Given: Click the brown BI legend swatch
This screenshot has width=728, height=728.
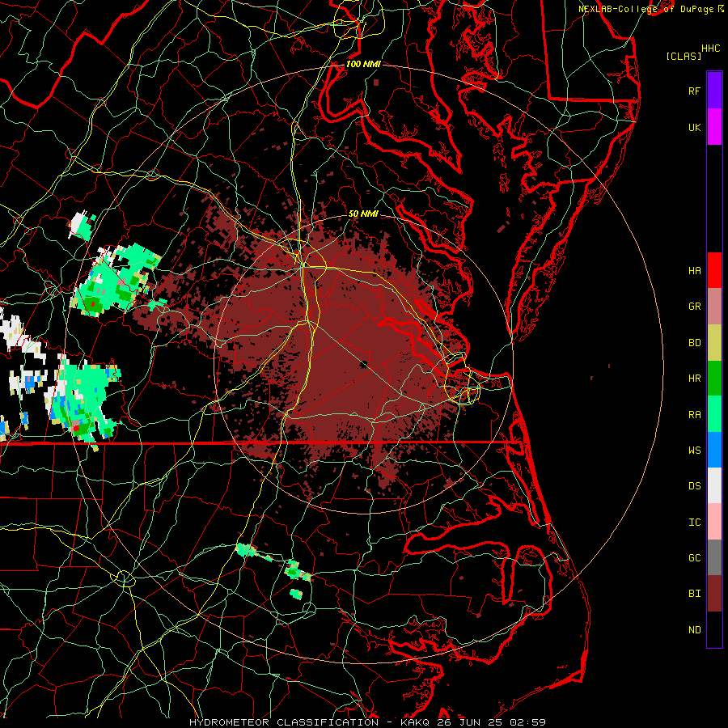Looking at the screenshot, I should [714, 594].
